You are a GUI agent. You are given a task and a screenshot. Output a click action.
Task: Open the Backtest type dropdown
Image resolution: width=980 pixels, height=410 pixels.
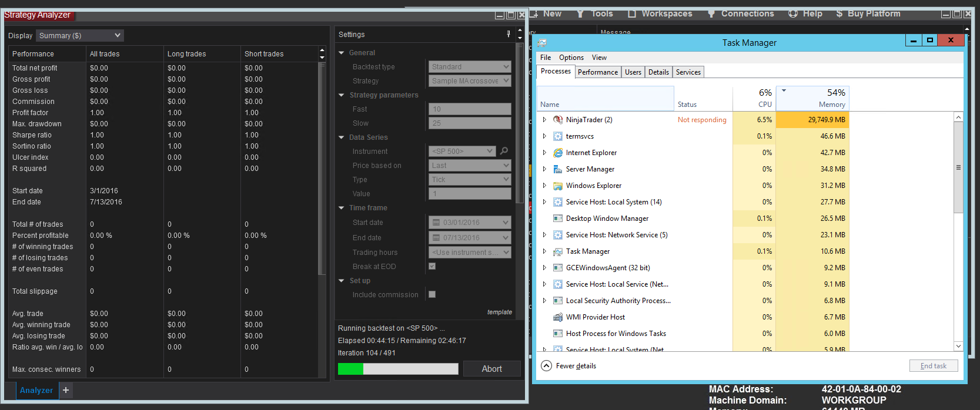point(470,66)
